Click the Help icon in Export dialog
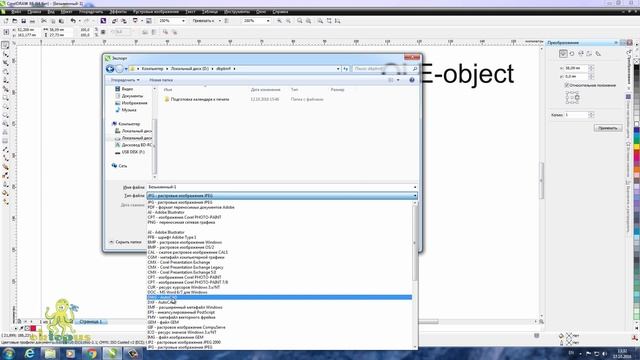 412,80
